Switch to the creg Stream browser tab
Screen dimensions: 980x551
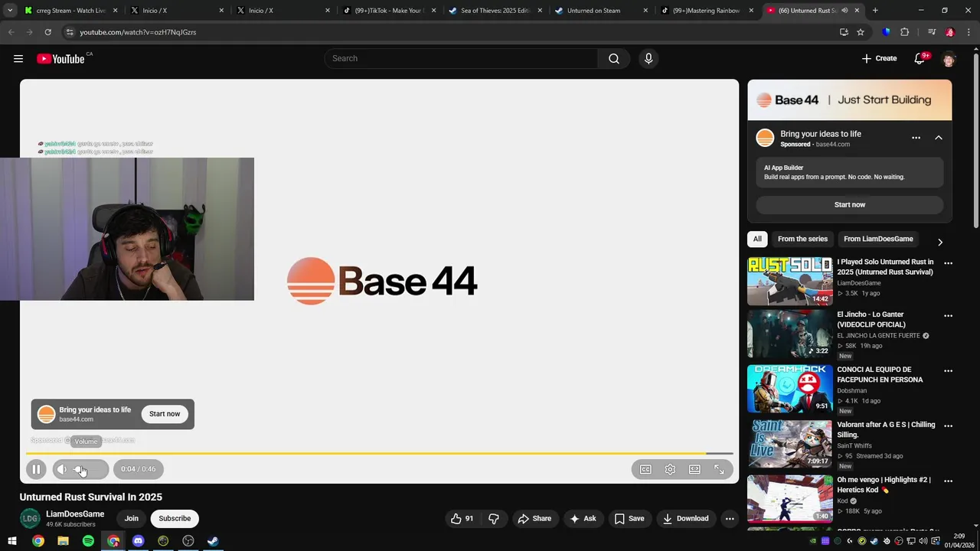[70, 11]
